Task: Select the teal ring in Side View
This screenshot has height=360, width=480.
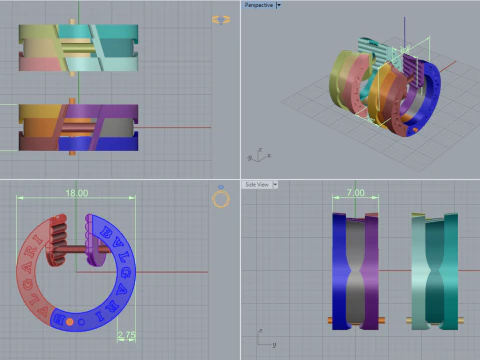Action: 435,271
